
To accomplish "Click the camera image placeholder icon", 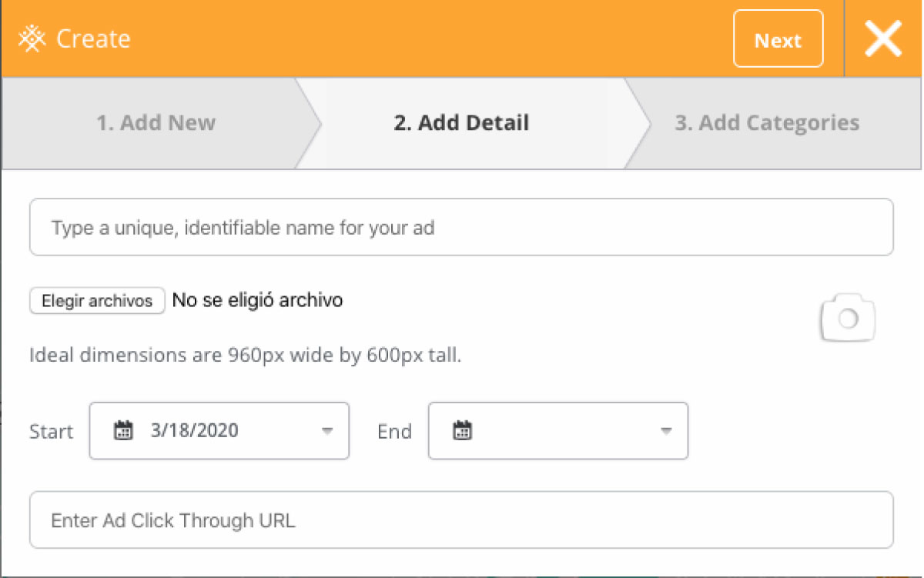I will click(848, 317).
